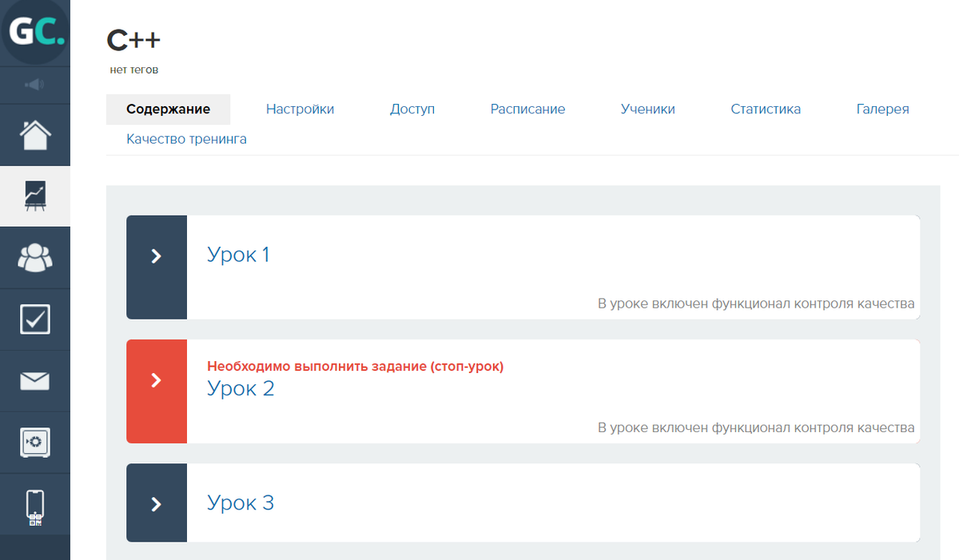
Task: Open the Урок 3 lesson link
Action: point(241,503)
